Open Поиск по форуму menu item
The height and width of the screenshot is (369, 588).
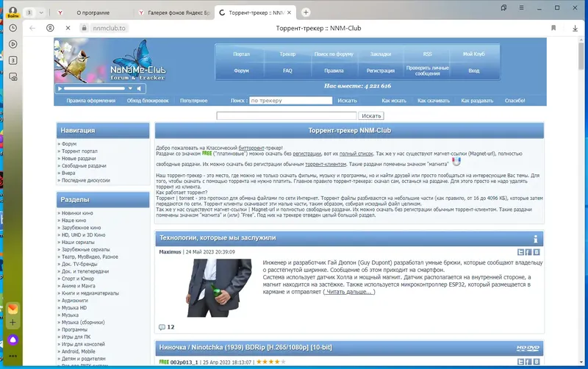coord(334,54)
